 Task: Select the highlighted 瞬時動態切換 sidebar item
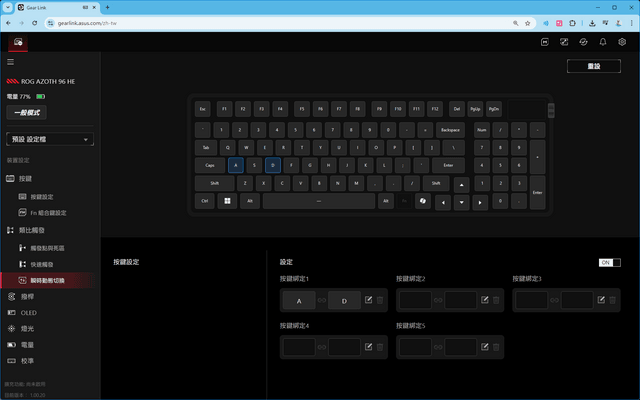[x=48, y=280]
